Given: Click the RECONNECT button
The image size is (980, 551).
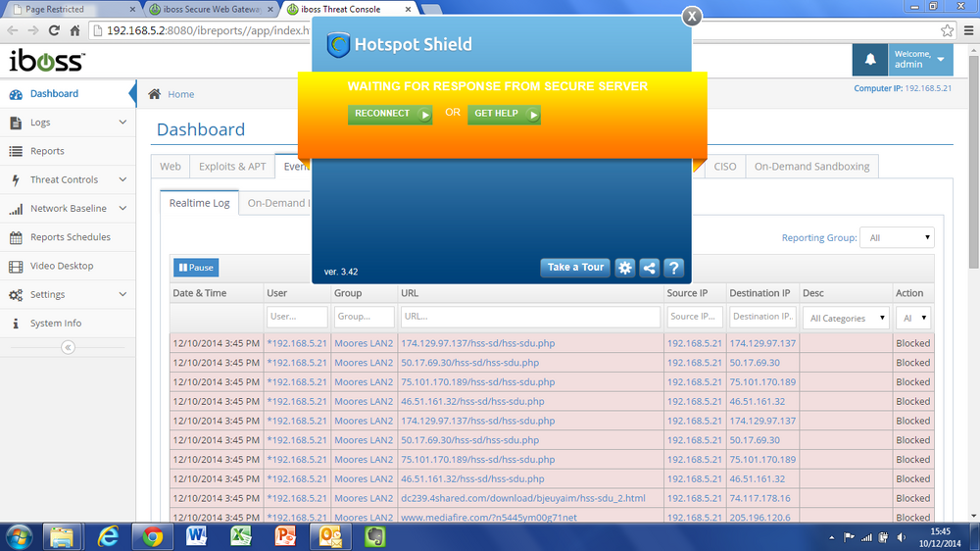Looking at the screenshot, I should (x=390, y=114).
